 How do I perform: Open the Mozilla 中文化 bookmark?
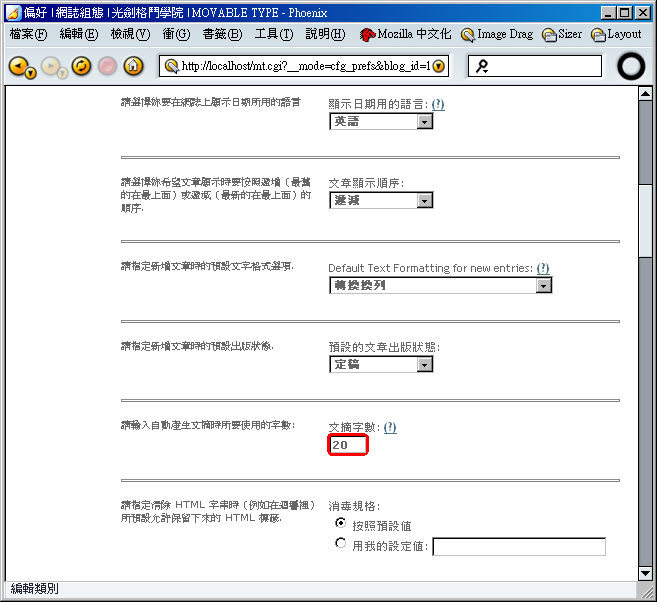pos(405,34)
